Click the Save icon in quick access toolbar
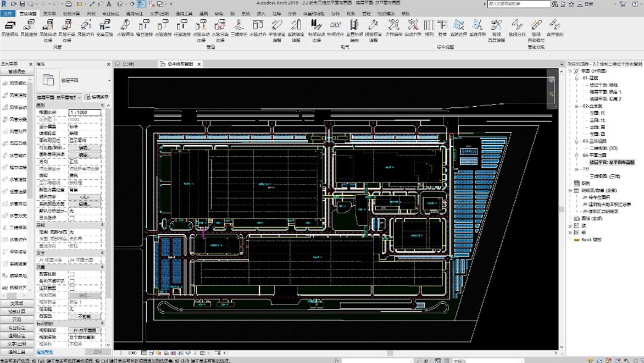Screen dimensions: 644x363 tap(22, 4)
